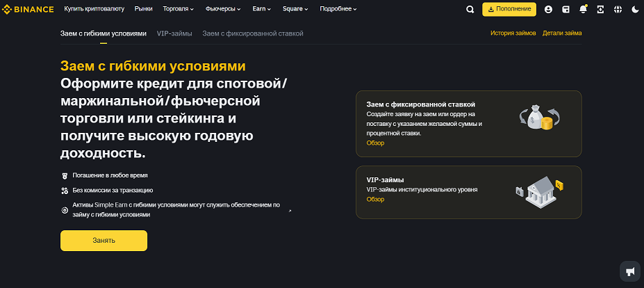Click the Binance logo
The width and height of the screenshot is (644, 288).
pos(28,9)
